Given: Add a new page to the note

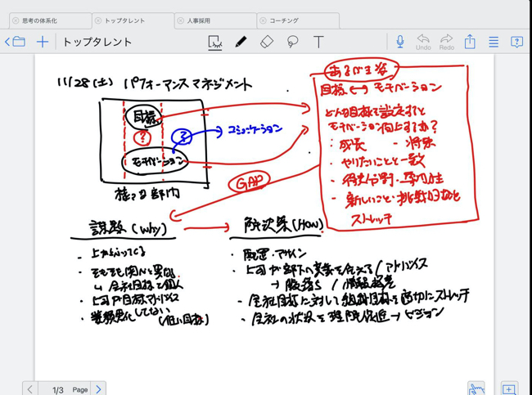Looking at the screenshot, I should tap(509, 389).
